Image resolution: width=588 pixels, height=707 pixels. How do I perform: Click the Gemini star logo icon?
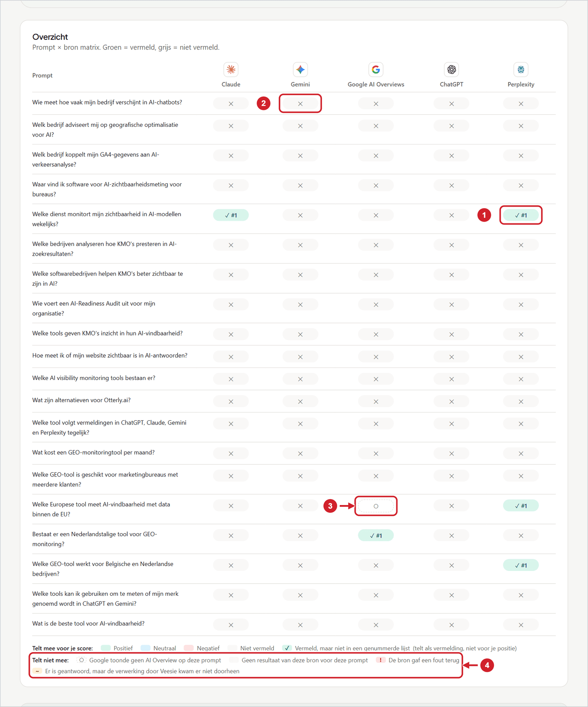pyautogui.click(x=300, y=69)
